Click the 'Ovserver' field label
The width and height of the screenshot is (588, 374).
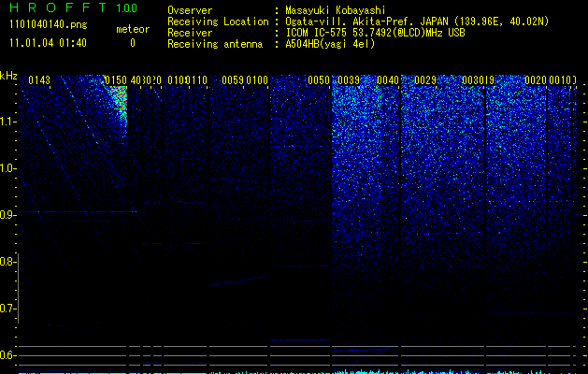tap(190, 10)
